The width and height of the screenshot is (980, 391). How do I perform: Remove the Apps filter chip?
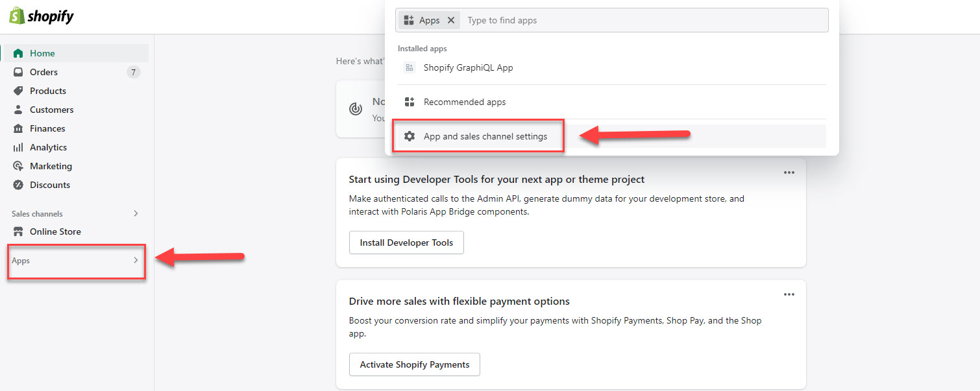click(451, 20)
